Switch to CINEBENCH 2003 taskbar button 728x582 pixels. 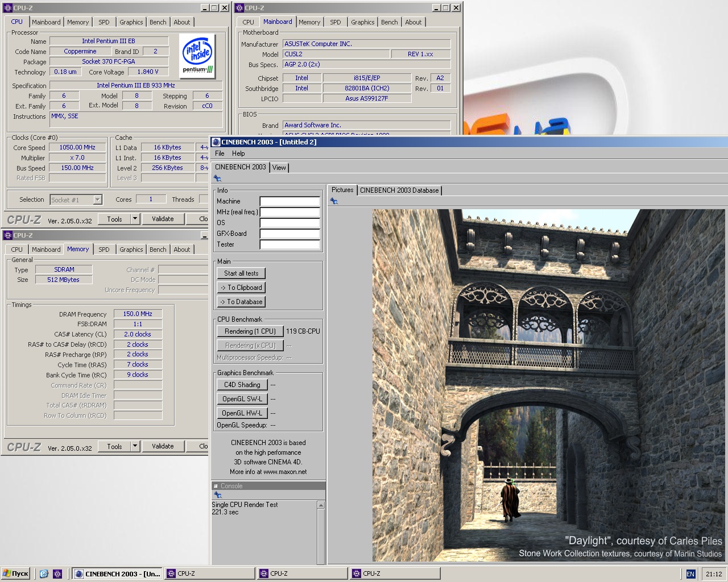point(118,573)
